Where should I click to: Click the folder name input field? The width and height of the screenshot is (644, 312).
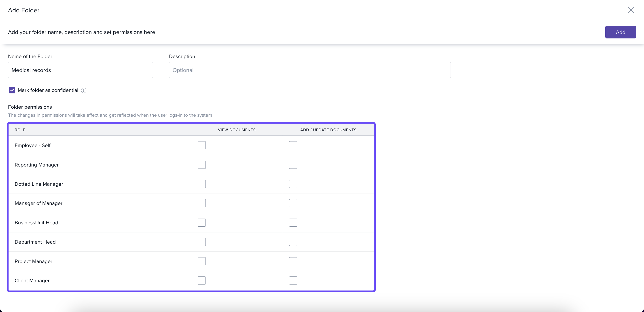(80, 70)
